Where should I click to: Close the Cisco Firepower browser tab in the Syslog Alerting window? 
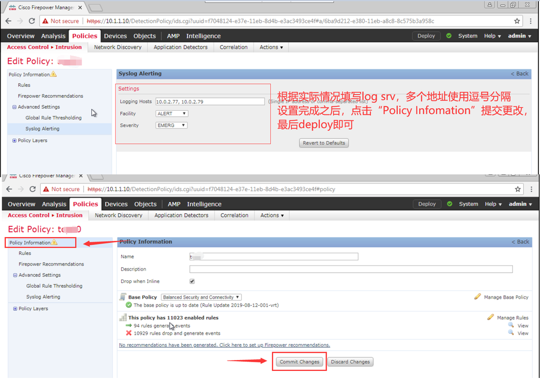(x=80, y=7)
